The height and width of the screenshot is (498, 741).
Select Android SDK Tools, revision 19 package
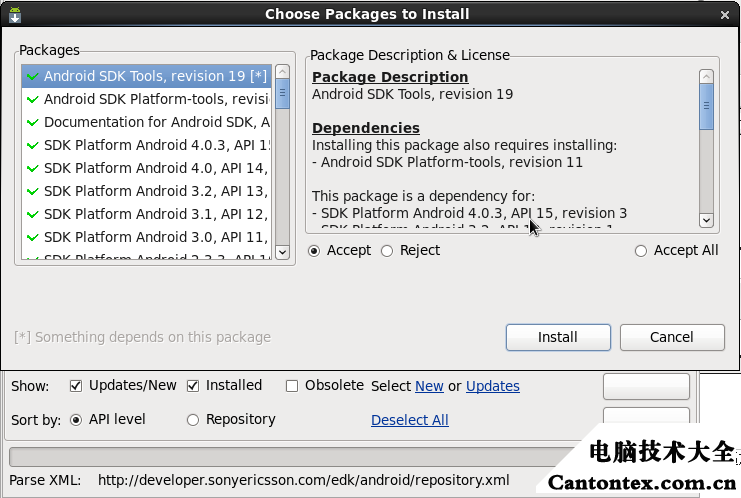coord(146,76)
